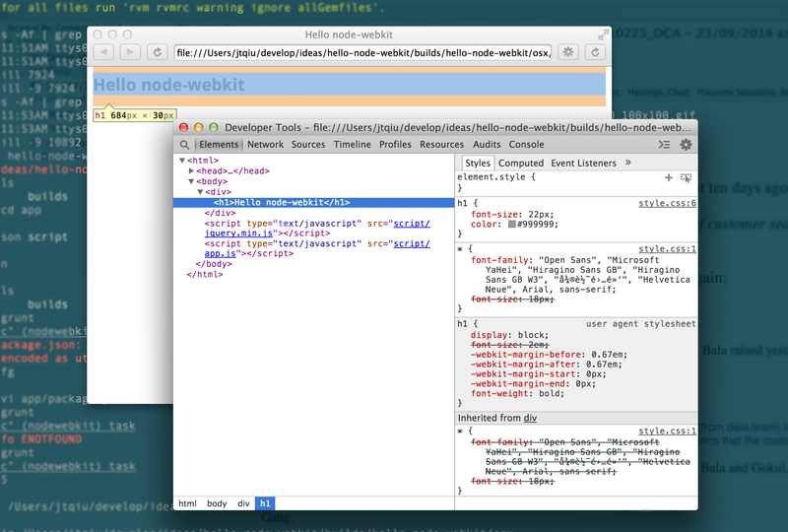Click font-weight: bold property
This screenshot has height=532, width=788.
pyautogui.click(x=517, y=394)
